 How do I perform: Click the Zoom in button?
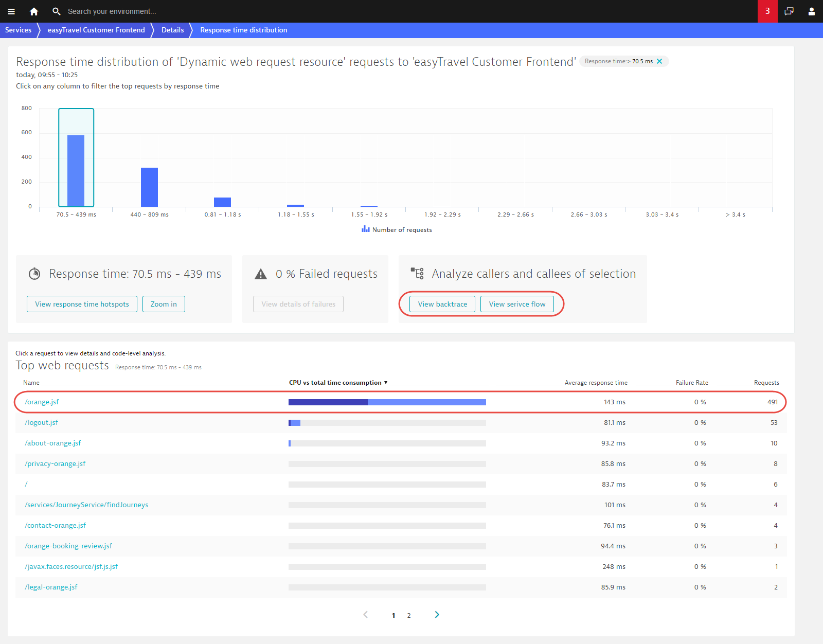[x=164, y=304]
